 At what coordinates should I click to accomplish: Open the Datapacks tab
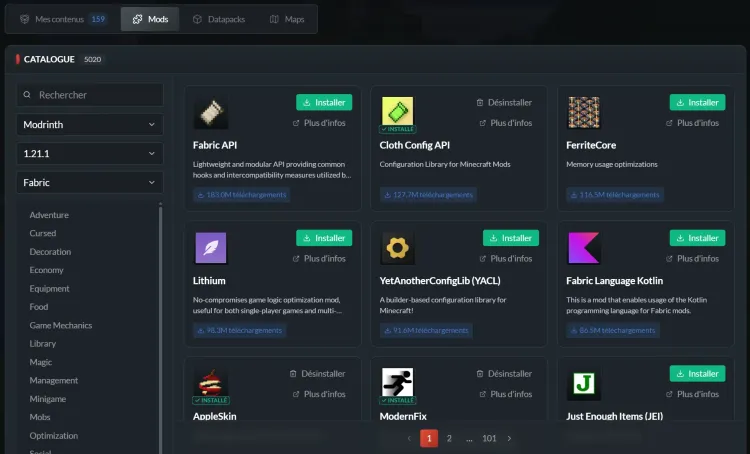219,19
